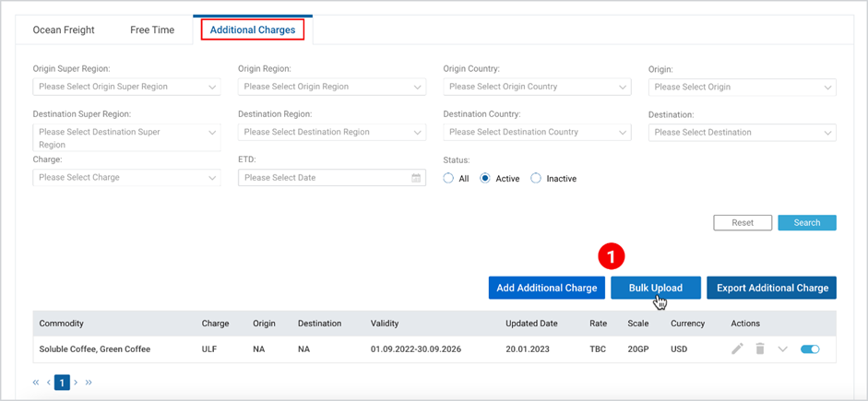Select page 1 in pagination

(x=62, y=383)
